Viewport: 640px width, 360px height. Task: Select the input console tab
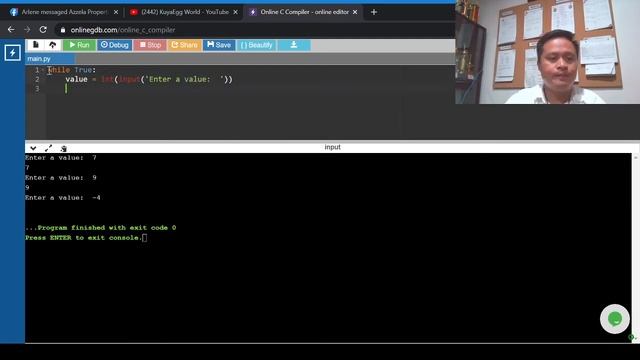[x=332, y=147]
